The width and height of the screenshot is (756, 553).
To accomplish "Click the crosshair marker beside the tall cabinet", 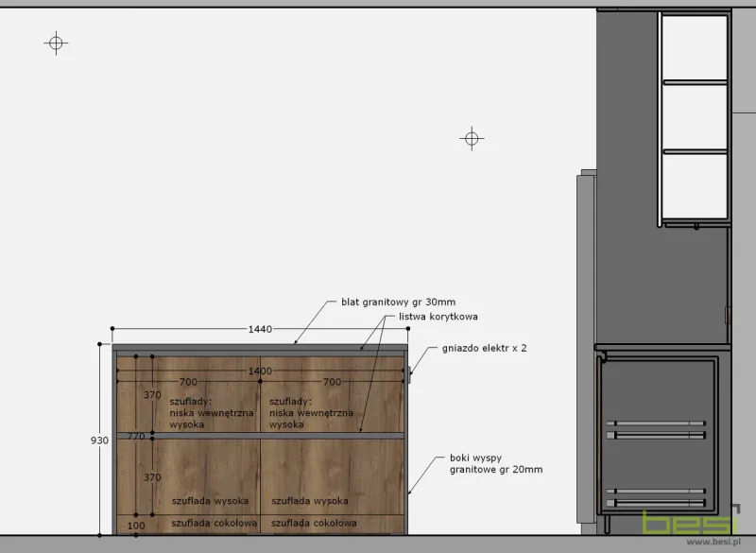I will [472, 139].
